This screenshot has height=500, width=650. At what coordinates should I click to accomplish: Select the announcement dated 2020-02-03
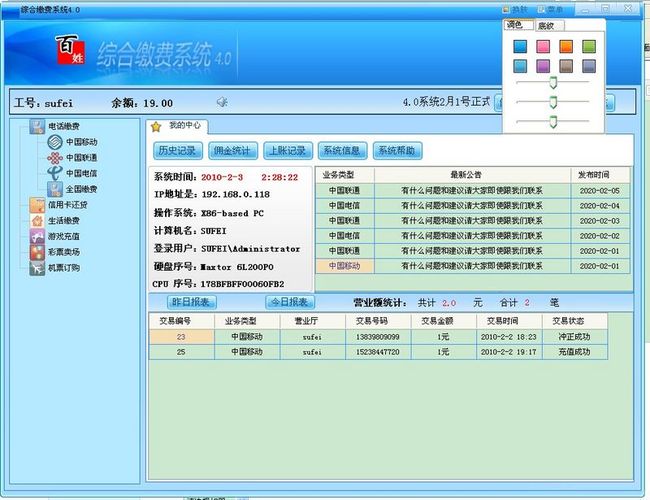coord(472,221)
